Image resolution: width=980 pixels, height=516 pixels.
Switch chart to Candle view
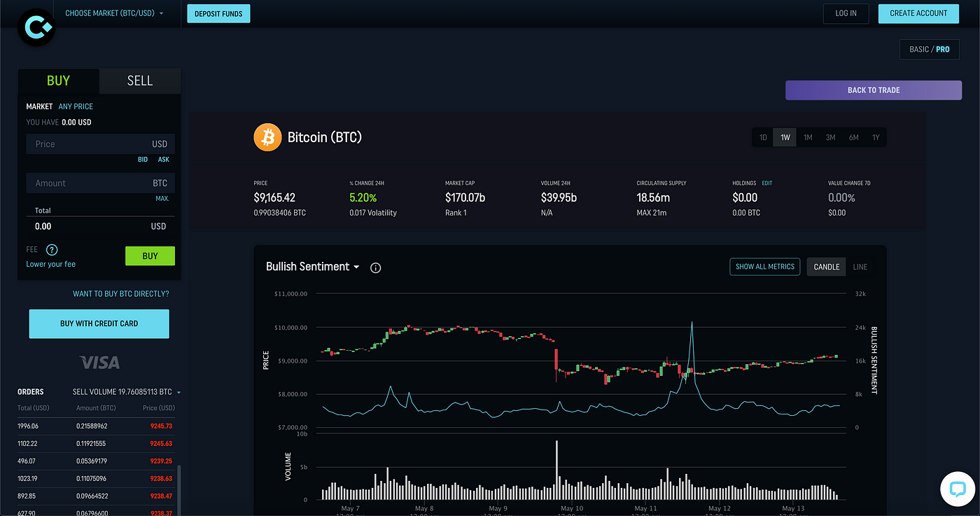tap(827, 267)
